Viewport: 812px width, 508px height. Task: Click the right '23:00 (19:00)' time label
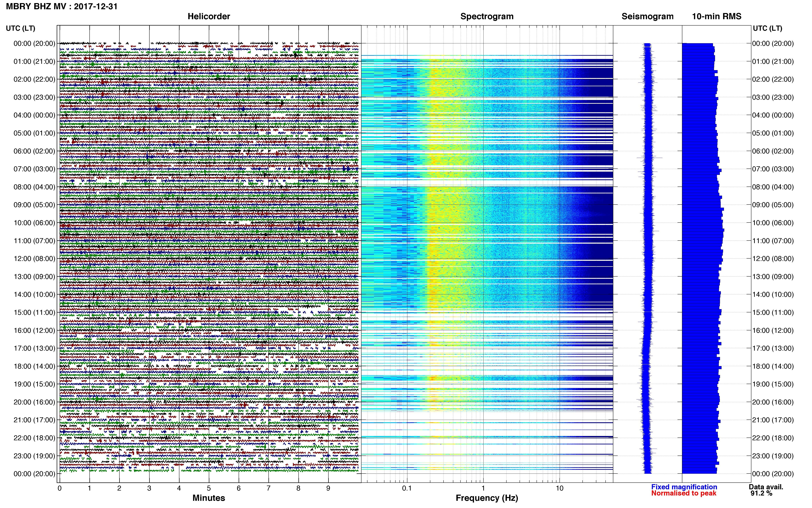pos(773,456)
